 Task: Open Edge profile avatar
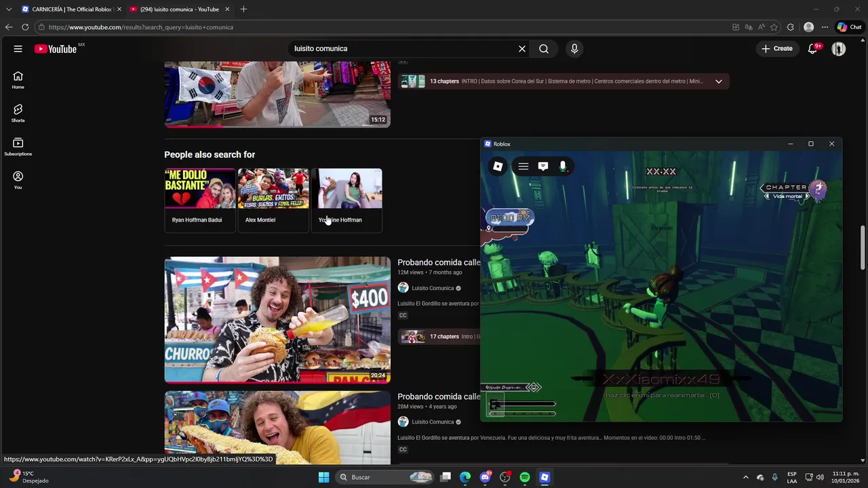click(x=808, y=27)
